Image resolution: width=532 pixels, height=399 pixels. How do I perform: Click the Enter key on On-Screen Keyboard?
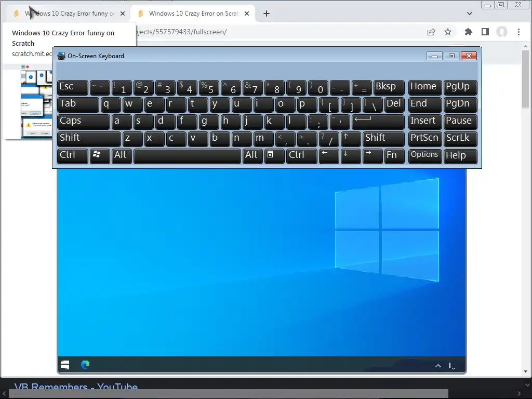click(378, 122)
